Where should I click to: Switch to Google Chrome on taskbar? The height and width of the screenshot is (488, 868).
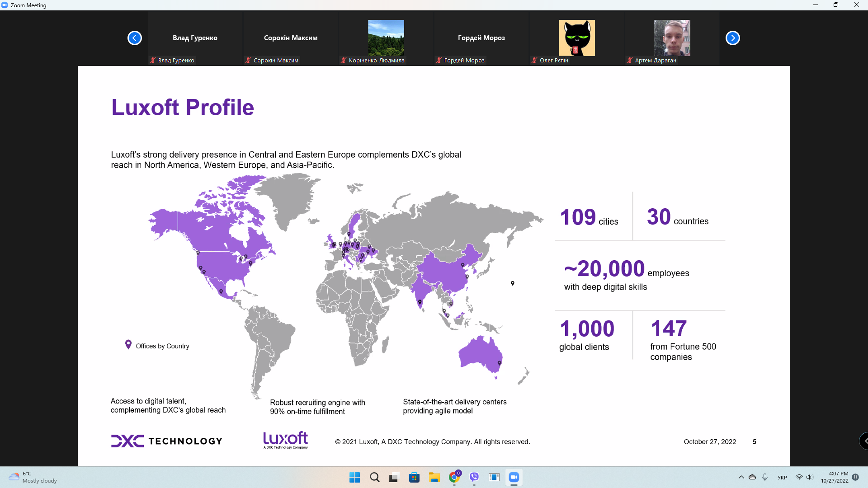coord(454,477)
